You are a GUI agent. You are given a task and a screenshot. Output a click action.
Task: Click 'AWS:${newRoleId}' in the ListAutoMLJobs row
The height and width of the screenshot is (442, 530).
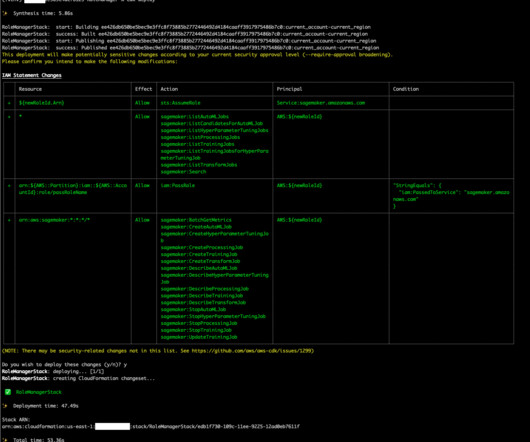[x=299, y=117]
